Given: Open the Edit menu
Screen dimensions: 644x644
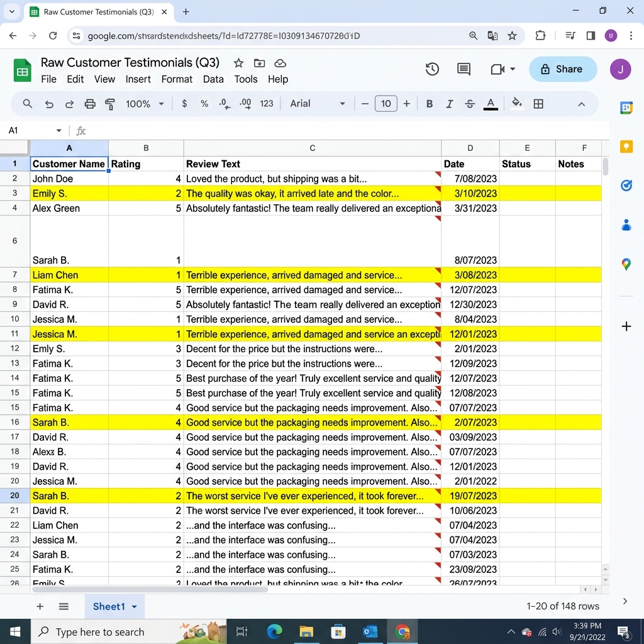Looking at the screenshot, I should [75, 79].
